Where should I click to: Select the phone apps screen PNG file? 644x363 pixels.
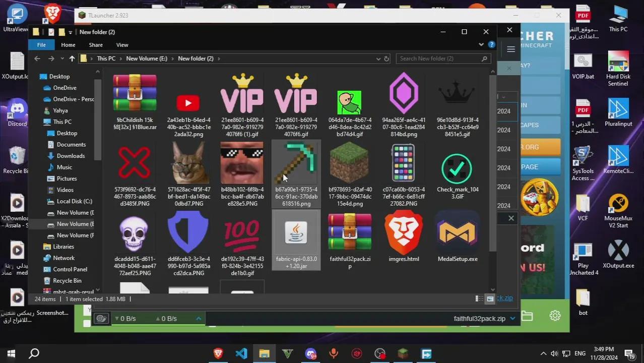404,174
